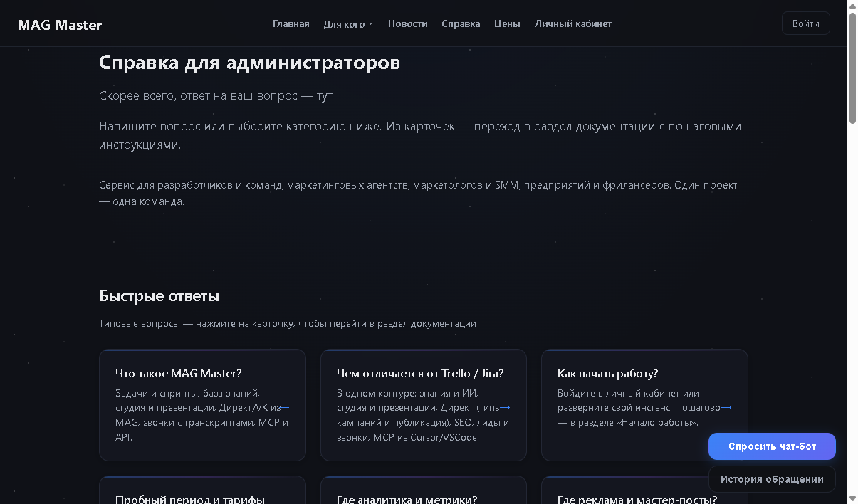Click the Спросить чат-бот button
Image resolution: width=858 pixels, height=504 pixels.
[x=772, y=446]
